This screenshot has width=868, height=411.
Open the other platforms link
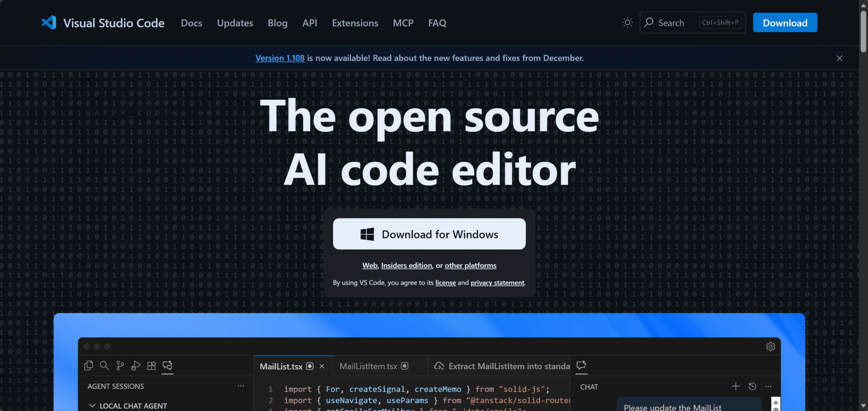(470, 266)
